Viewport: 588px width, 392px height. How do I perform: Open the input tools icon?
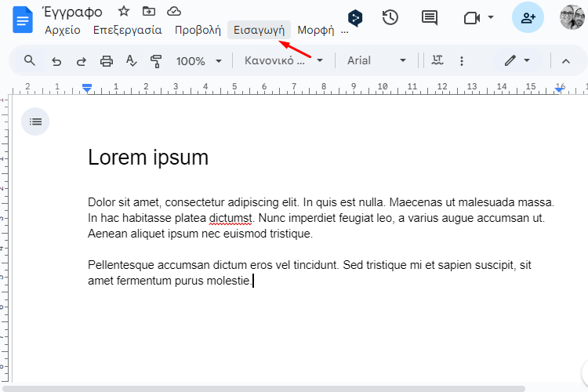(437, 60)
